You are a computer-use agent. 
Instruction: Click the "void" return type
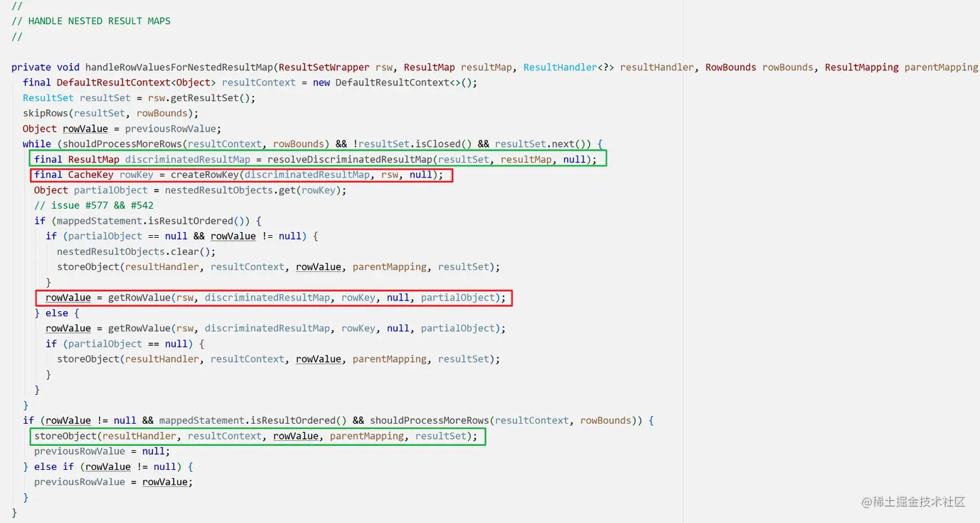68,67
